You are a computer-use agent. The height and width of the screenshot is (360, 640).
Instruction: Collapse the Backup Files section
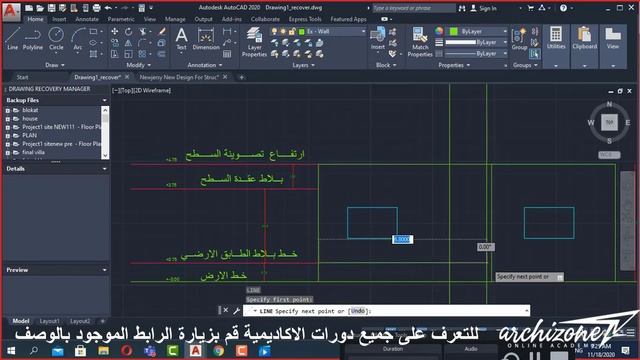pos(104,100)
